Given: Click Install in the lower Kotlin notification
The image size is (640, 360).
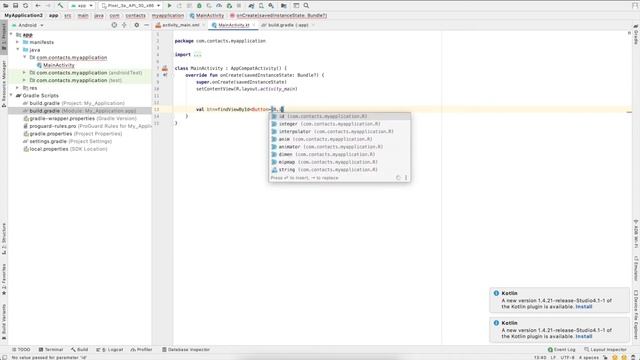Looking at the screenshot, I should click(x=584, y=336).
